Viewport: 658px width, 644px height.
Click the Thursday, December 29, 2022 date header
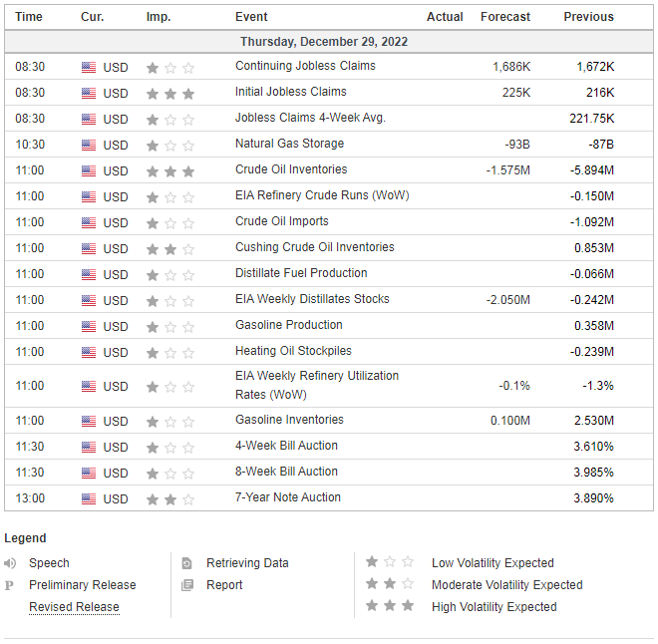[324, 42]
